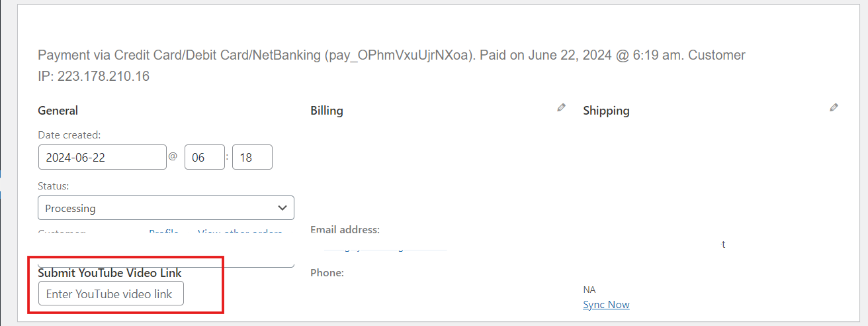Click the customer IP 223.178.210.16 text
This screenshot has height=326, width=868.
(x=103, y=76)
